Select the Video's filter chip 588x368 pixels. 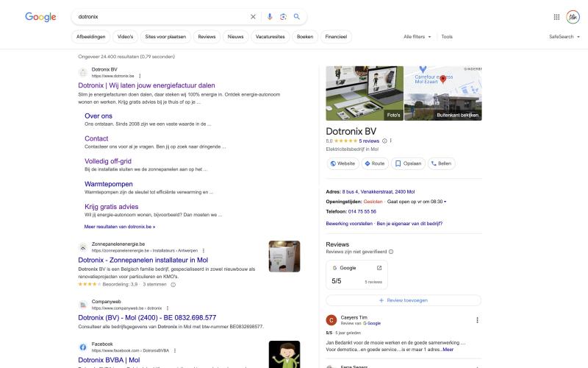pos(125,37)
